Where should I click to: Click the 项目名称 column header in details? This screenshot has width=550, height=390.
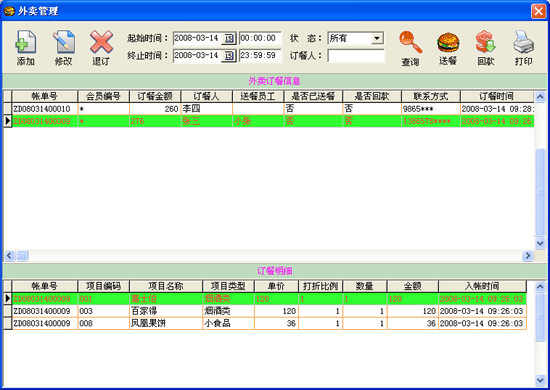point(166,286)
